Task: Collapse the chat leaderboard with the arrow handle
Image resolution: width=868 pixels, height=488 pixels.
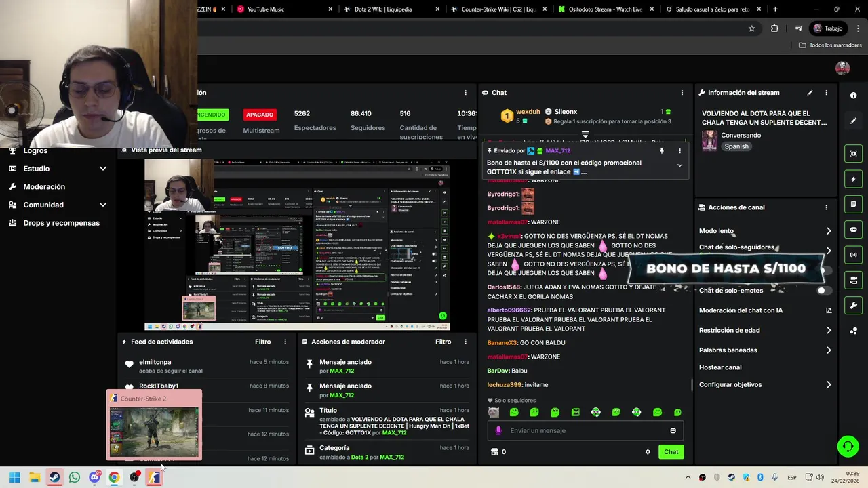Action: [x=585, y=136]
